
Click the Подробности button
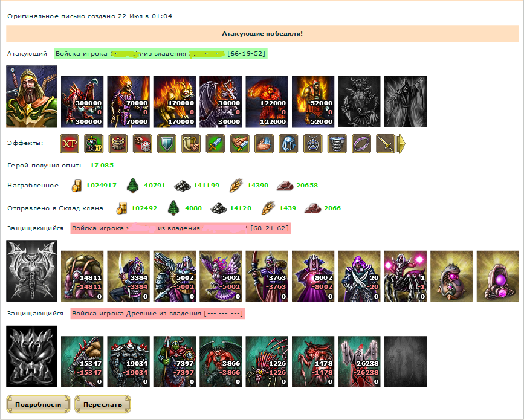38,404
